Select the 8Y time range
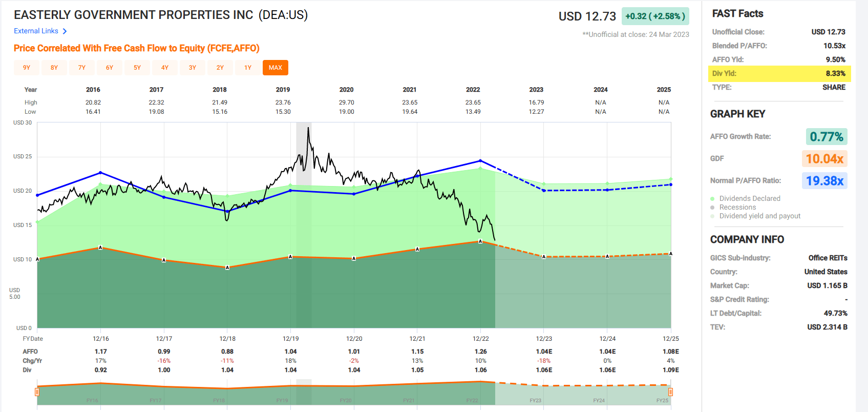 (x=54, y=68)
